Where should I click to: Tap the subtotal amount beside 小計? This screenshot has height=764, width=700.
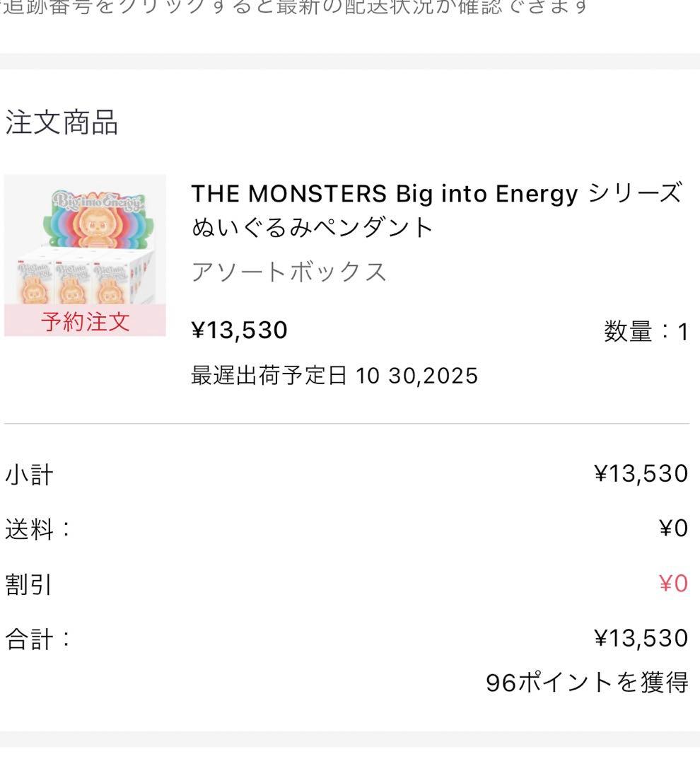click(641, 473)
